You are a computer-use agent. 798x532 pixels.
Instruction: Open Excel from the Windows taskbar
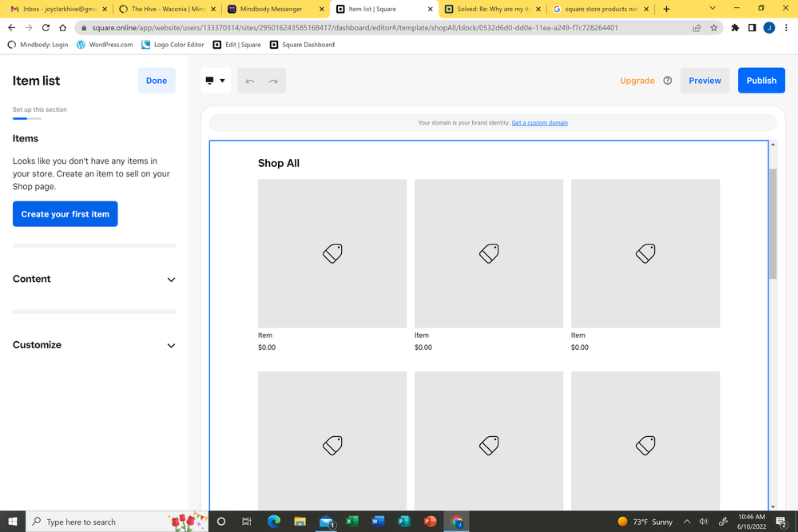coord(351,522)
